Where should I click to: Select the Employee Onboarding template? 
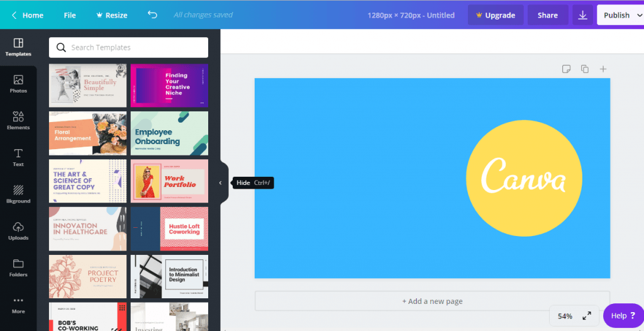[169, 133]
